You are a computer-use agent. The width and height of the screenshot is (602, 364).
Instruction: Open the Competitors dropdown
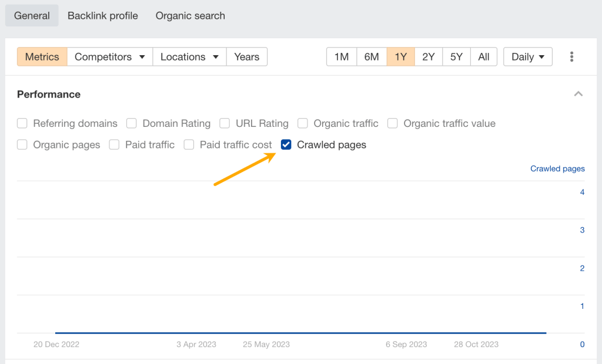109,57
